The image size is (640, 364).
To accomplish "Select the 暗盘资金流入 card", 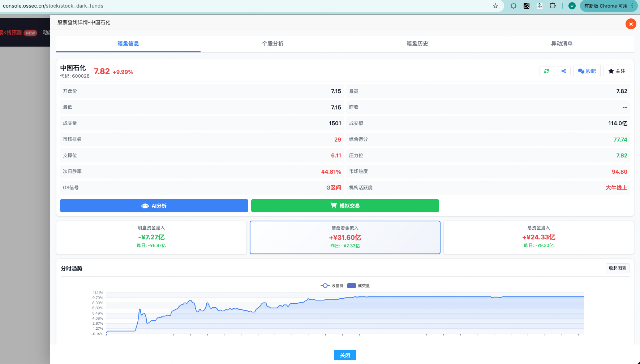I will 345,237.
